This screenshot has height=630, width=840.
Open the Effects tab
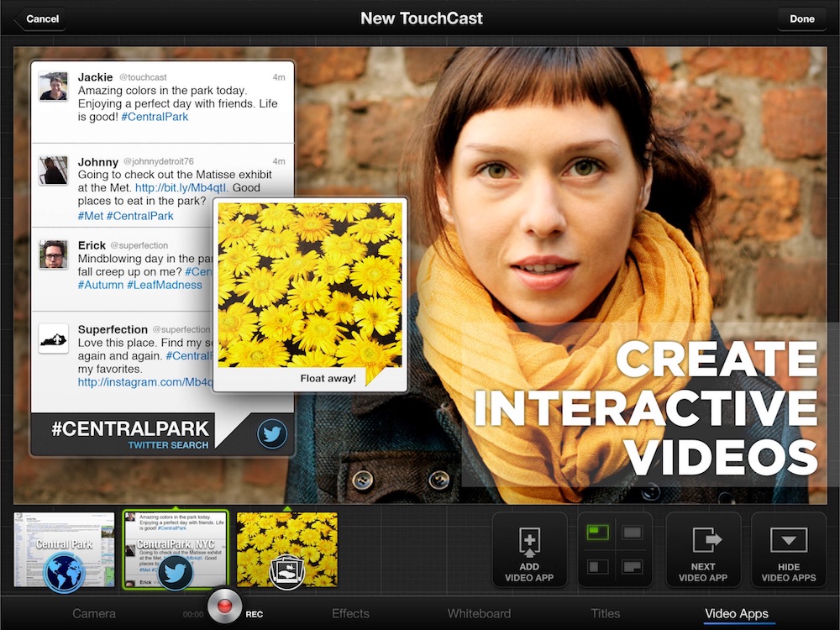[x=350, y=614]
